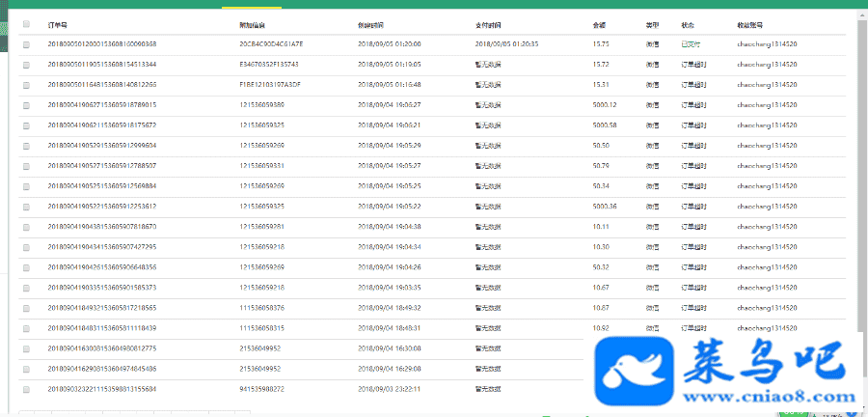Screen dimensions: 868x417
Task: Select checkbox for order created 2018/09/03 23:22:11
Action: point(26,389)
